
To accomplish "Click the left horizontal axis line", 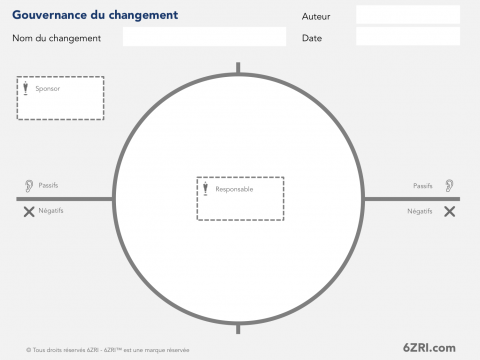I will coord(65,199).
